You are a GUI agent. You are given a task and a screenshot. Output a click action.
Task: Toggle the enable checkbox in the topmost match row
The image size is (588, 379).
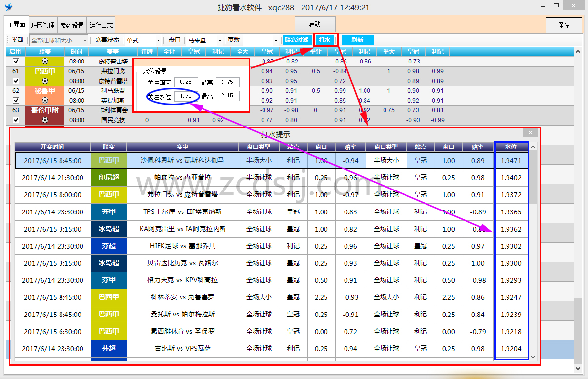click(16, 62)
